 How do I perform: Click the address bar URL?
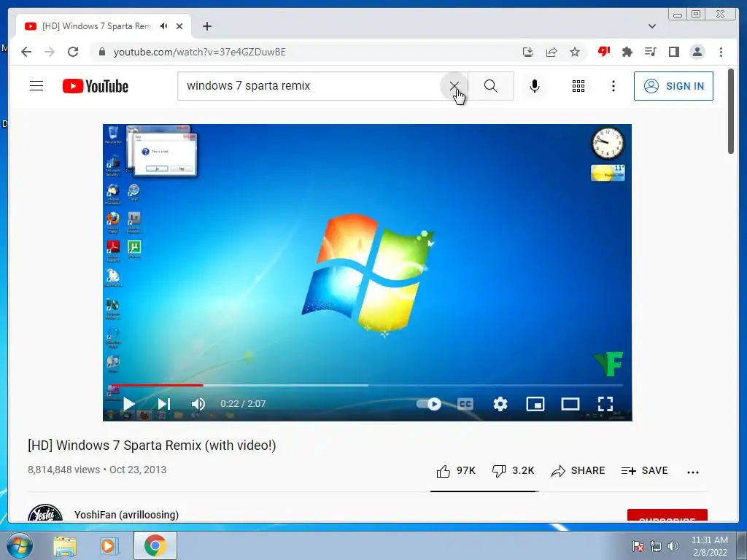coord(200,52)
